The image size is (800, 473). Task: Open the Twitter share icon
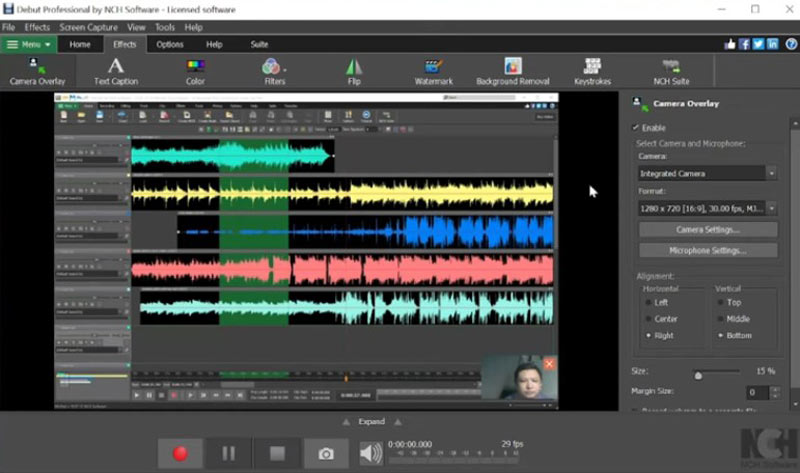click(x=758, y=44)
